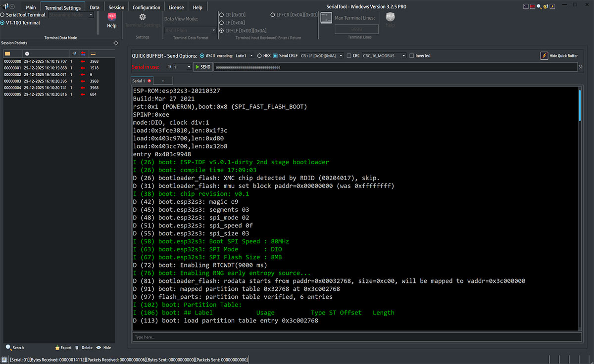Delete session packets using trash icon
Screen dimensions: 594x364
coord(78,348)
